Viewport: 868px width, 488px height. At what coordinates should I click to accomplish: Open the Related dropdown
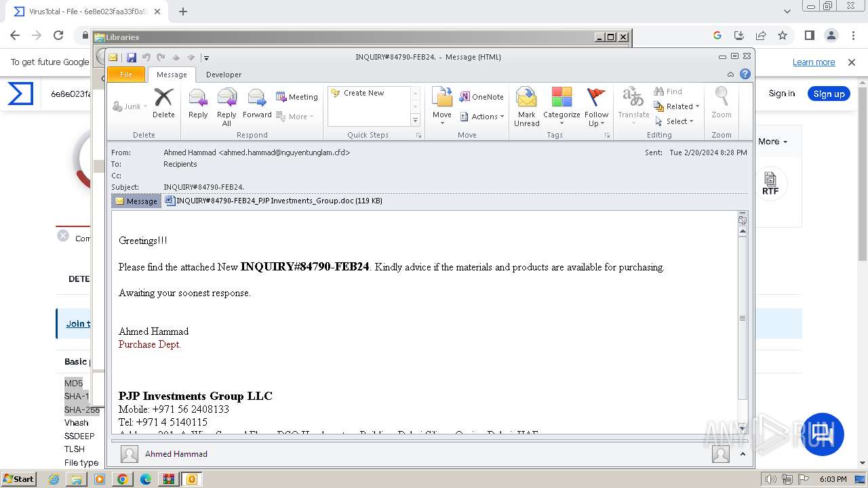pos(677,106)
